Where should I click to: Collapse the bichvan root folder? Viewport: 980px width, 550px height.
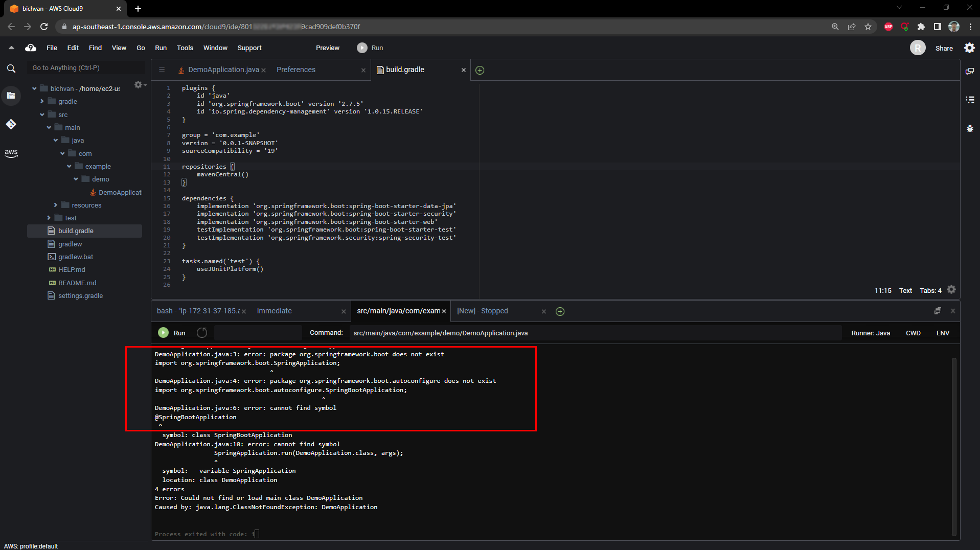coord(34,88)
